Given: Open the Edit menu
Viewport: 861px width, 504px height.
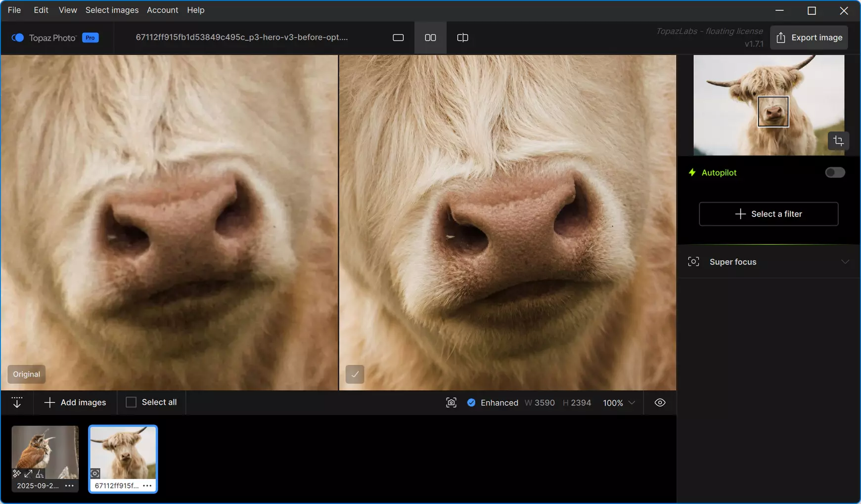Looking at the screenshot, I should pyautogui.click(x=41, y=10).
